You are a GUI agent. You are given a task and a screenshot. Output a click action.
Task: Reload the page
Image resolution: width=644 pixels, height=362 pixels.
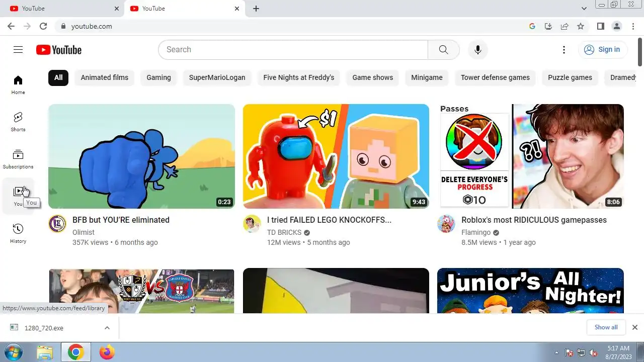click(43, 26)
